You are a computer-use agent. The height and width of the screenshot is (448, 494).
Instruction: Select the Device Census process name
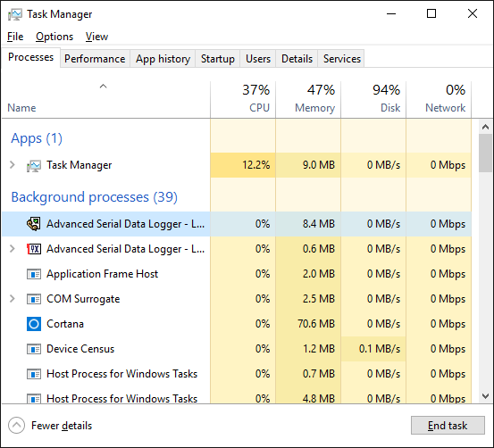coord(80,349)
